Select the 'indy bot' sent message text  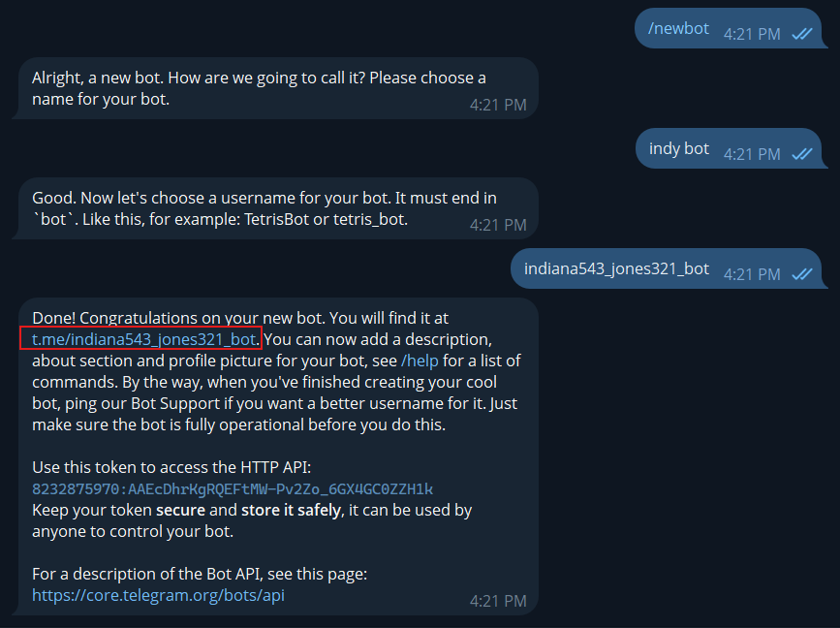pos(679,148)
